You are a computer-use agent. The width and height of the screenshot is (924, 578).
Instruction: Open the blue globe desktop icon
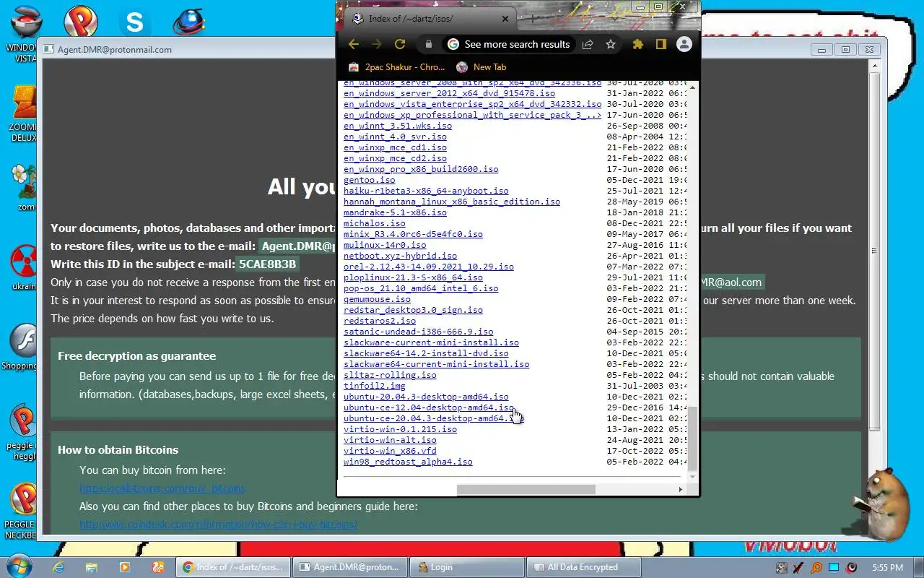[189, 22]
